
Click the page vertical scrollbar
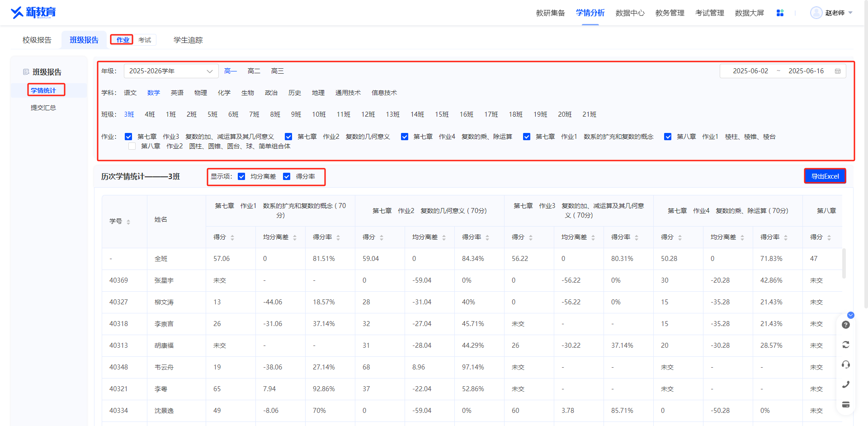tap(865, 154)
